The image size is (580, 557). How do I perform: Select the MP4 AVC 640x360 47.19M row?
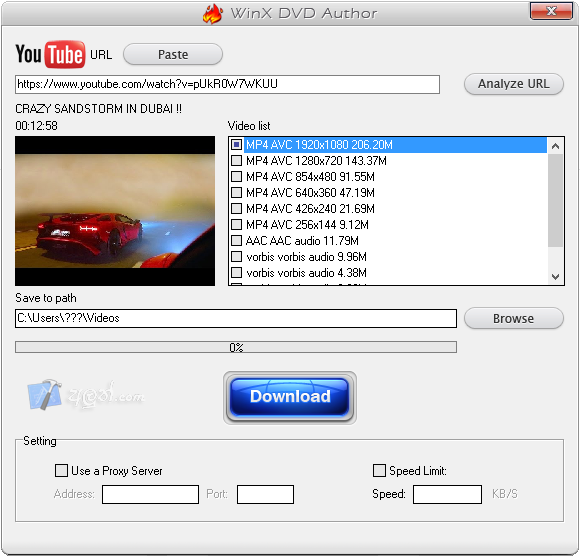pos(388,192)
